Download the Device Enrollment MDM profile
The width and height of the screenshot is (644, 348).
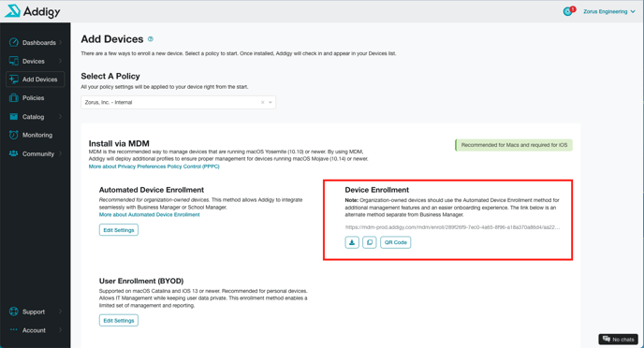352,242
